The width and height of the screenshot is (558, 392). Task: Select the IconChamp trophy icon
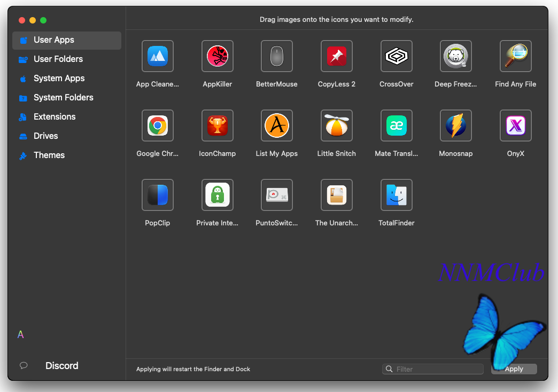[218, 126]
